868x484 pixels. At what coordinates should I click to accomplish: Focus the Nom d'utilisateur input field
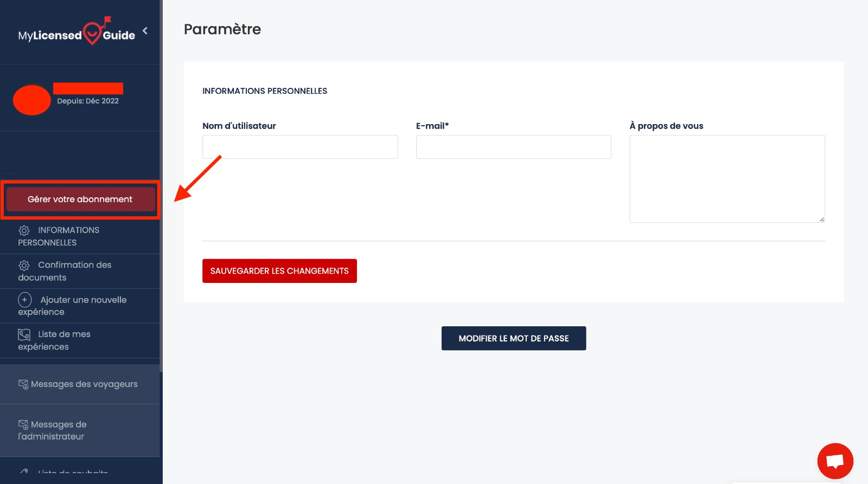pos(300,147)
